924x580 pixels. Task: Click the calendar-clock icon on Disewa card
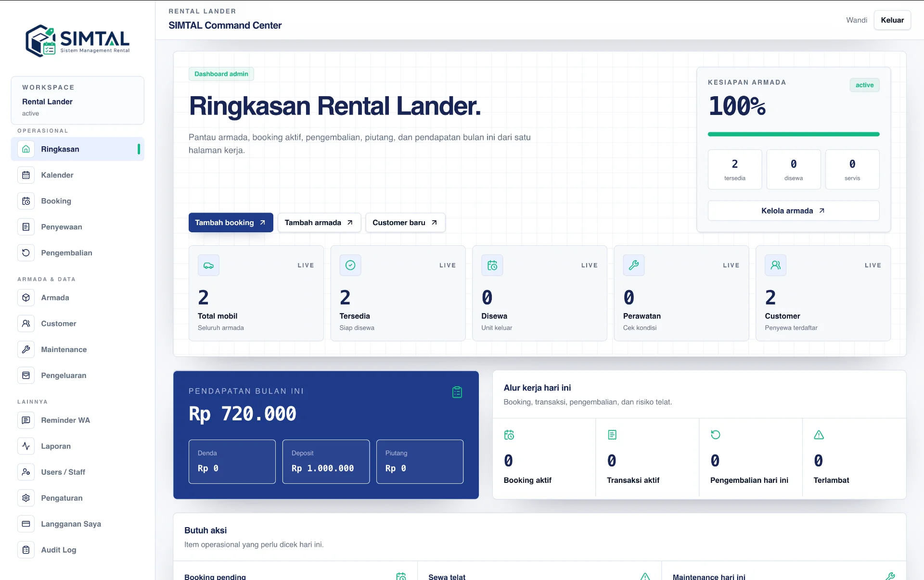(492, 265)
